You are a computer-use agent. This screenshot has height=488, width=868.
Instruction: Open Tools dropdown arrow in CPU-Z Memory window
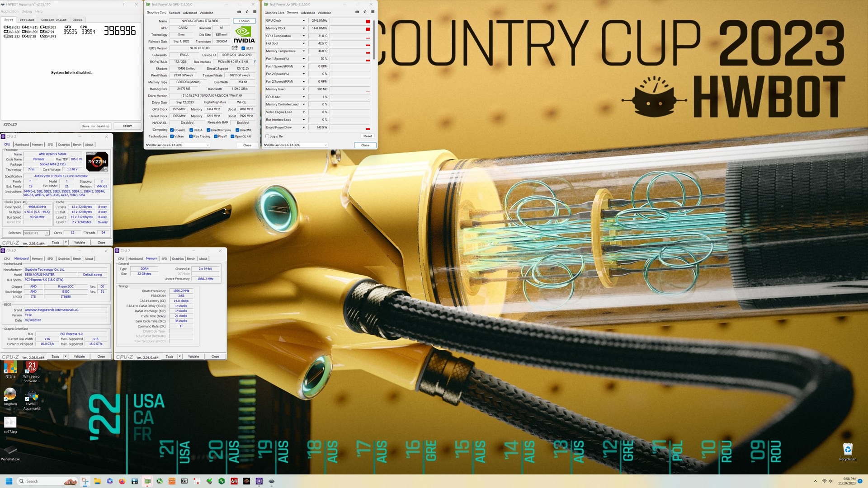pyautogui.click(x=180, y=357)
